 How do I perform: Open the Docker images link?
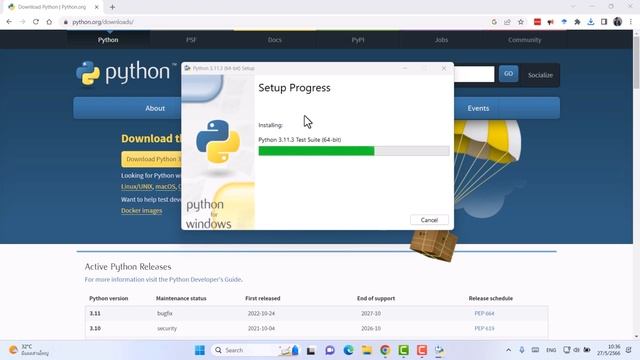(142, 211)
